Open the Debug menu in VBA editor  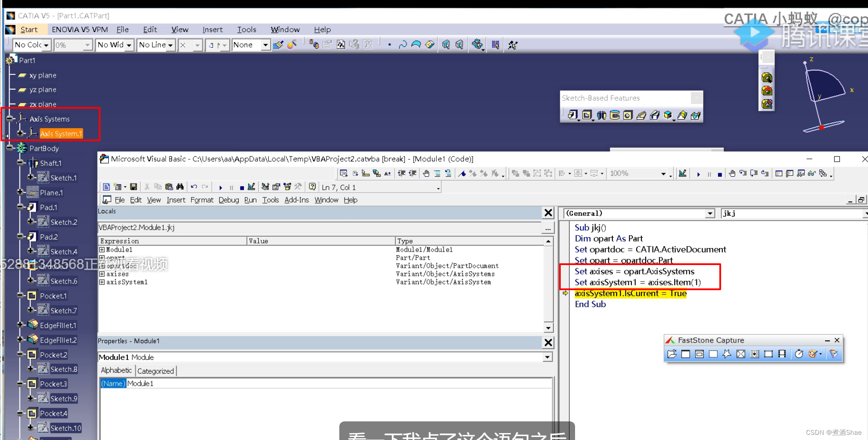pyautogui.click(x=229, y=200)
